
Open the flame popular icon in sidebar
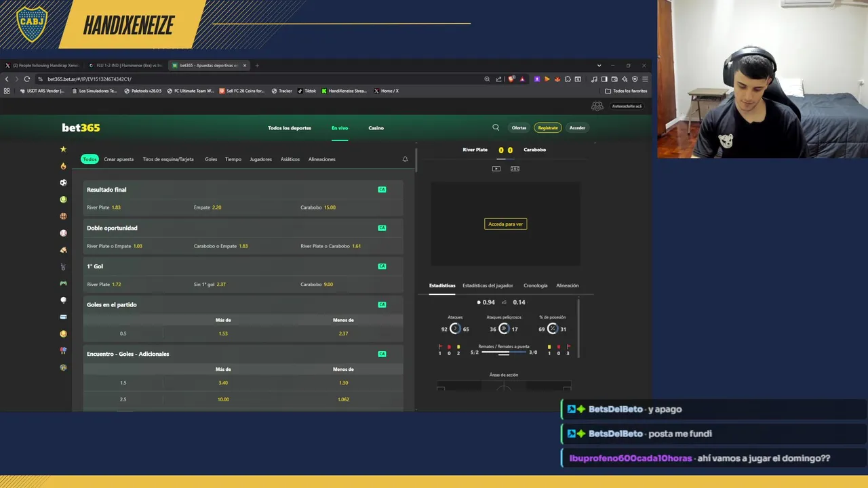pyautogui.click(x=63, y=166)
